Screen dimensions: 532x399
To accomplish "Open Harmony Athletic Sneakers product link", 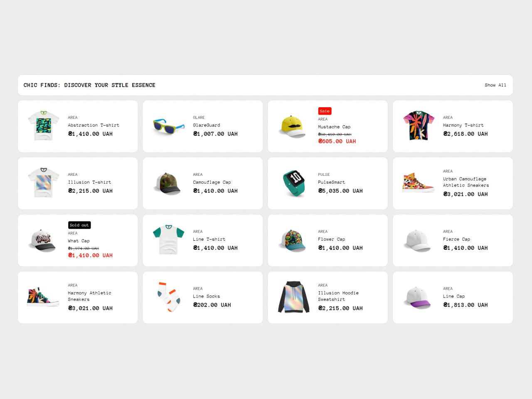I will pyautogui.click(x=89, y=296).
